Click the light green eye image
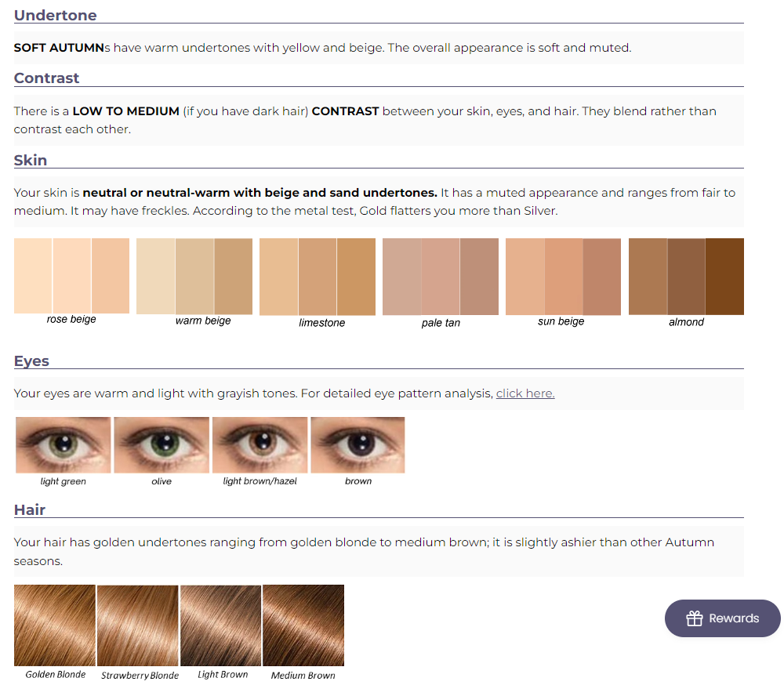 point(64,445)
